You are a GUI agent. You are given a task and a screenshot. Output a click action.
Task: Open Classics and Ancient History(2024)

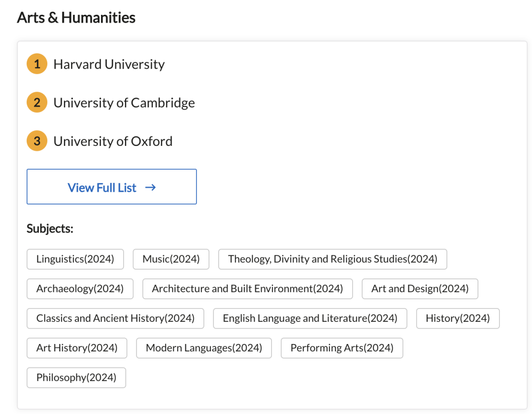[x=115, y=318]
